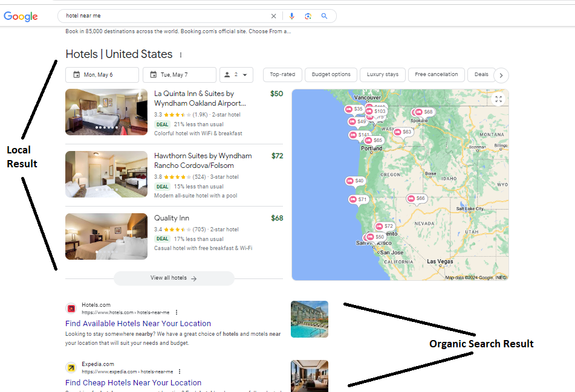Click the $66 map pin in Nevada
The image size is (575, 392).
(x=417, y=199)
